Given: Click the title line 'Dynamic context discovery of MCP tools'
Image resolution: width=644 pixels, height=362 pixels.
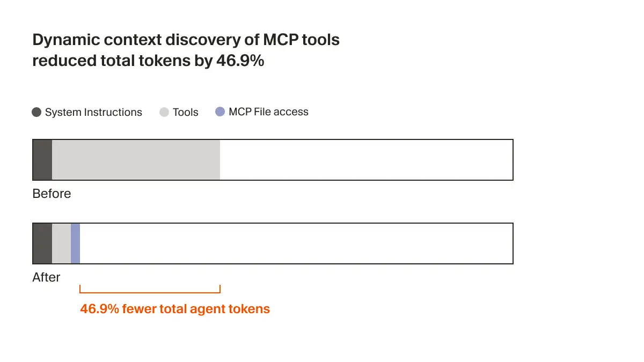Looking at the screenshot, I should click(x=186, y=40).
